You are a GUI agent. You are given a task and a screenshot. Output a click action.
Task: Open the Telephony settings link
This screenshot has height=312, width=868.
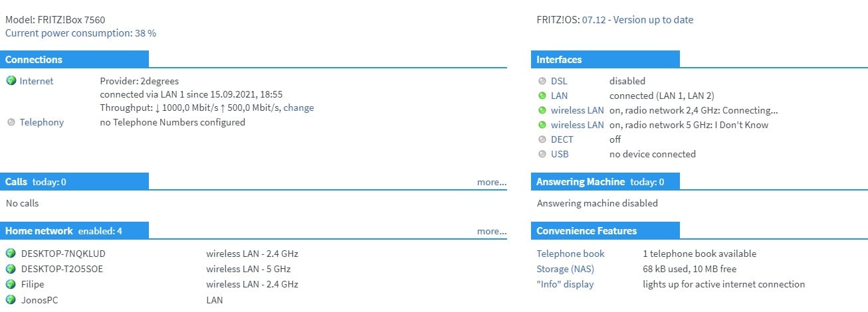(42, 122)
